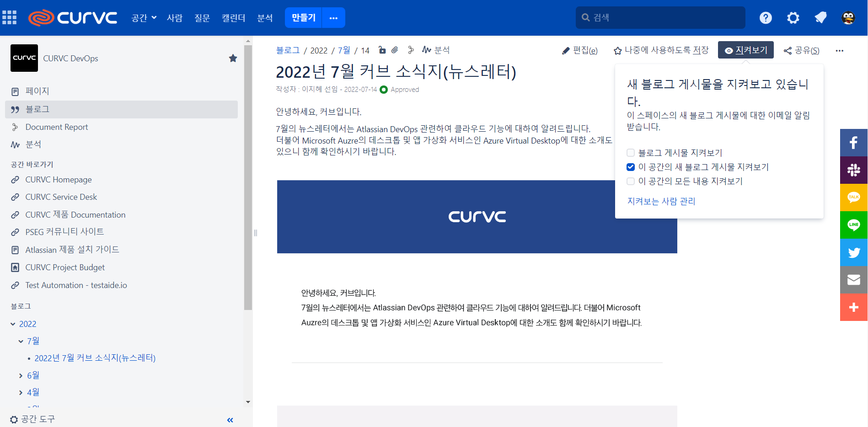The width and height of the screenshot is (868, 427).
Task: Click the sidebar vertical scrollbar
Action: point(248,177)
